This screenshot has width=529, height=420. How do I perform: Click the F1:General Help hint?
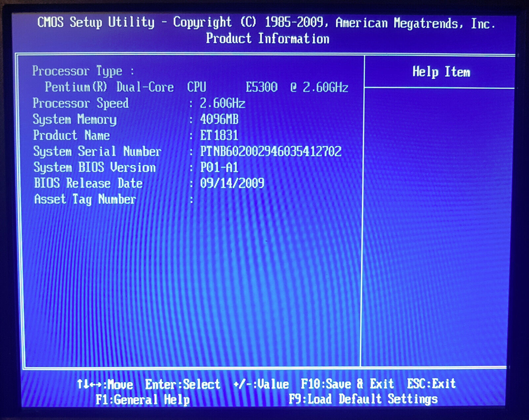click(x=143, y=400)
